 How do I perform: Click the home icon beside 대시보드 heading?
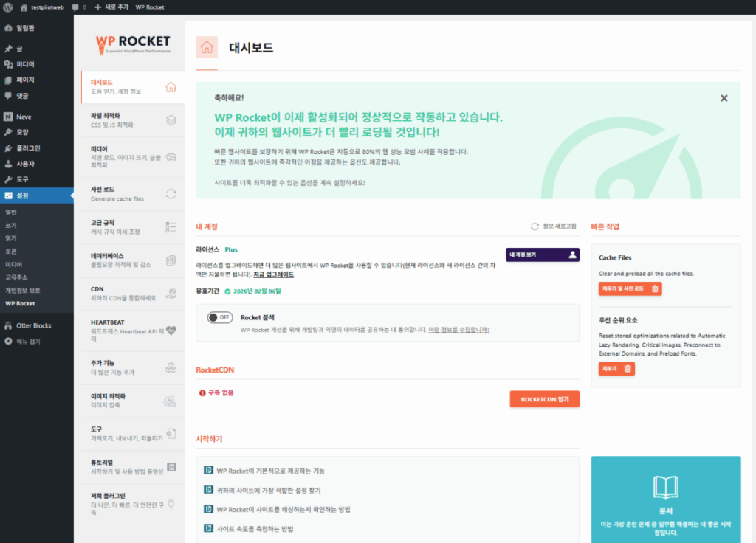(x=207, y=46)
